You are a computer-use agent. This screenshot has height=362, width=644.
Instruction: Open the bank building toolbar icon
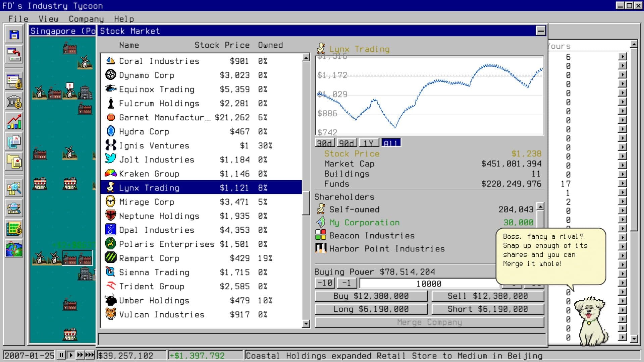tap(14, 102)
